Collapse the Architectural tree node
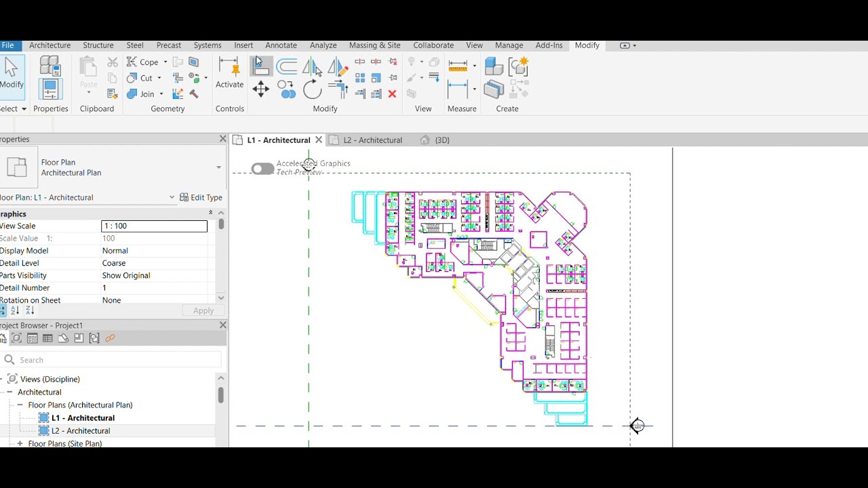This screenshot has width=868, height=488. [10, 392]
